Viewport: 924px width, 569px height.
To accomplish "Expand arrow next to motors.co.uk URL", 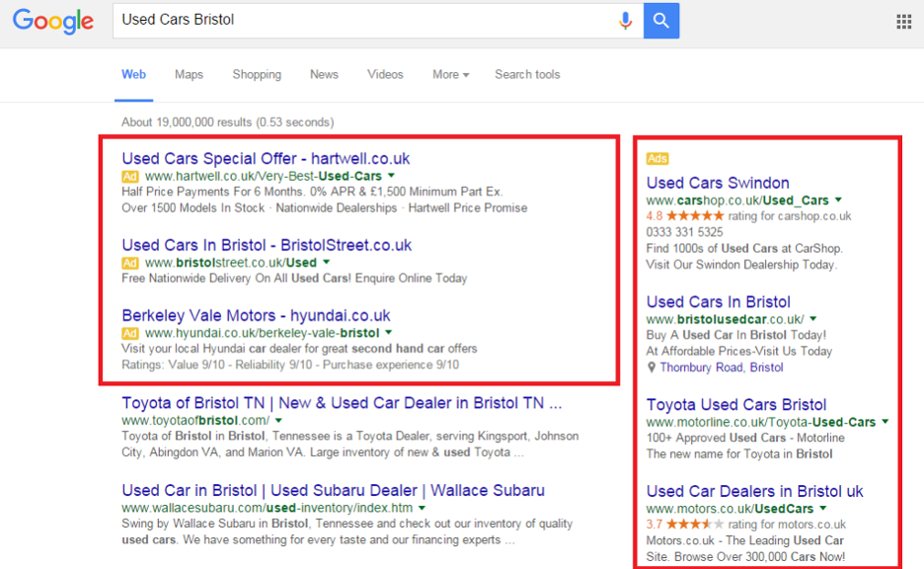I will 822,509.
